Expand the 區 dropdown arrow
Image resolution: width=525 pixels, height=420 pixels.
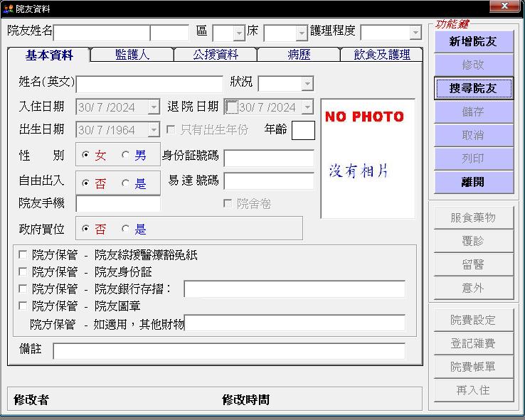[x=238, y=33]
